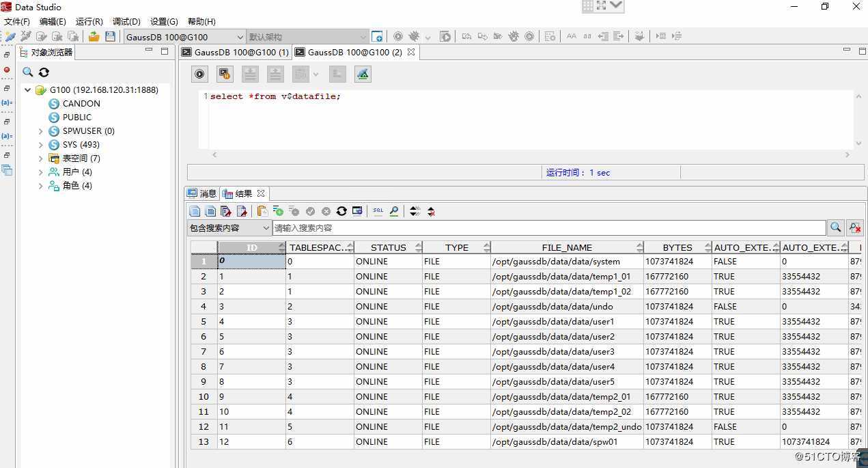Sort by the STATUS column header

[389, 247]
